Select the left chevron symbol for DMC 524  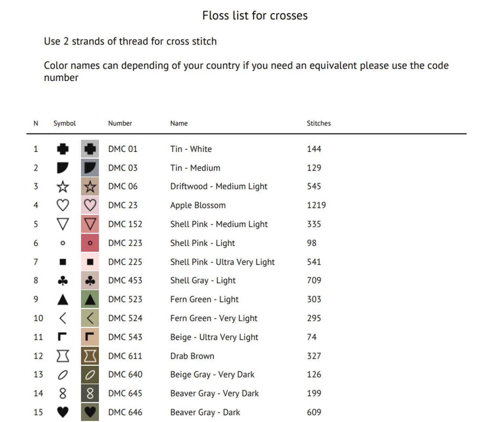click(x=63, y=318)
